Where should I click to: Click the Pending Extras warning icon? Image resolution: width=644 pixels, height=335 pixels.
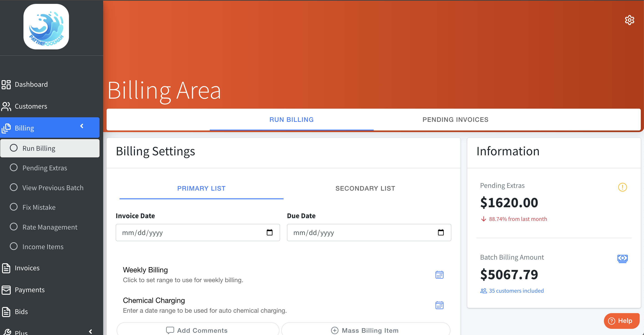(x=622, y=187)
